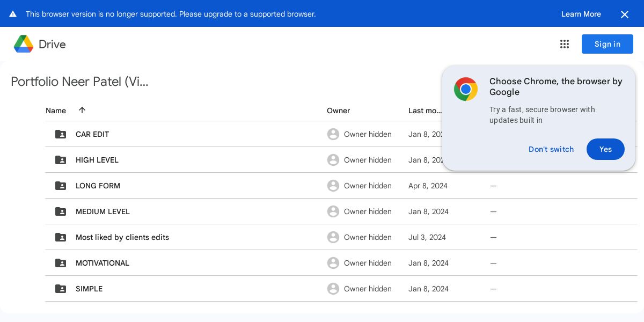Follow the Learn More link in banner
Viewport: 644px width, 322px height.
click(x=581, y=14)
